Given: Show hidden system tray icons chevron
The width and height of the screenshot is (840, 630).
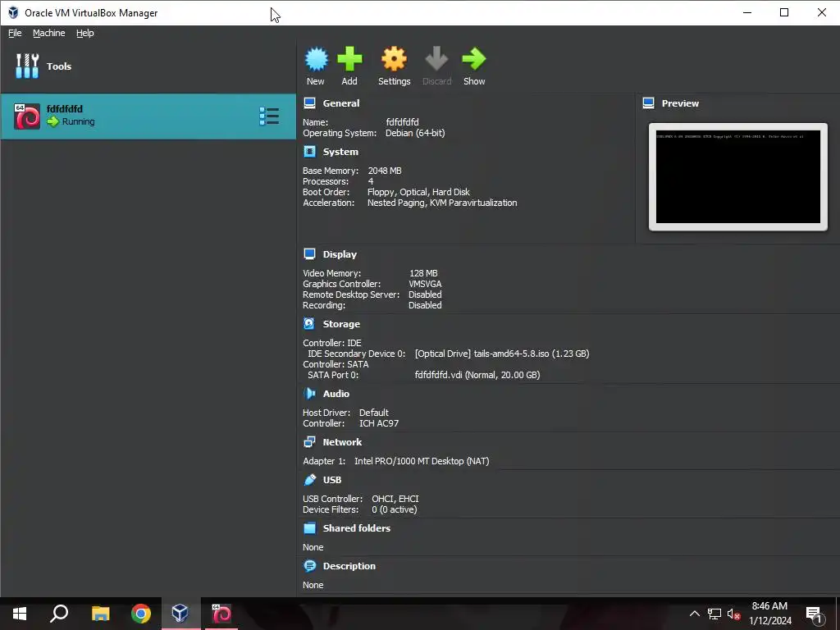Looking at the screenshot, I should click(x=694, y=614).
